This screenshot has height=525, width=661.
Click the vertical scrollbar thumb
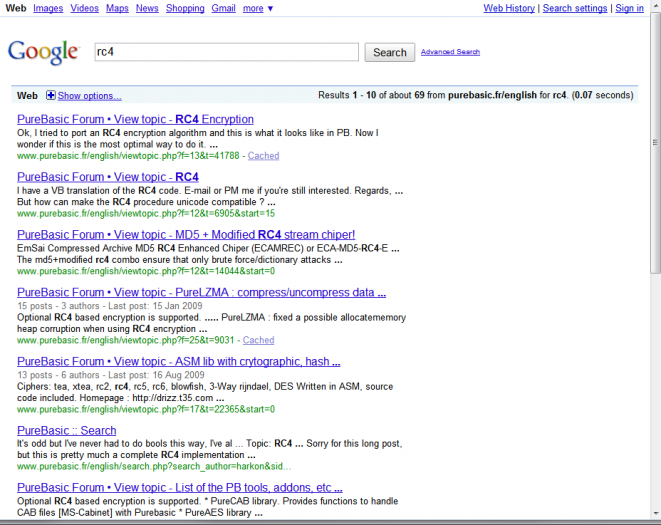pos(655,143)
